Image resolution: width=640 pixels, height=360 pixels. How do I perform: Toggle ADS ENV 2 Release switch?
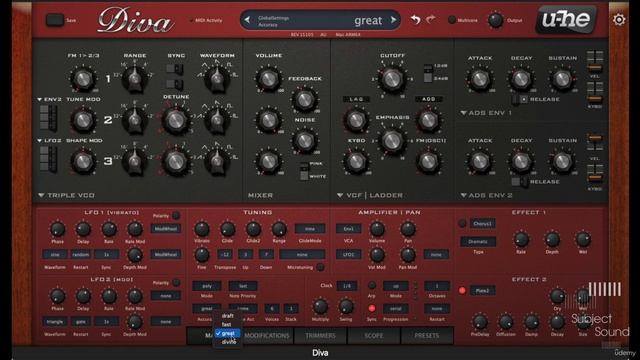click(520, 182)
